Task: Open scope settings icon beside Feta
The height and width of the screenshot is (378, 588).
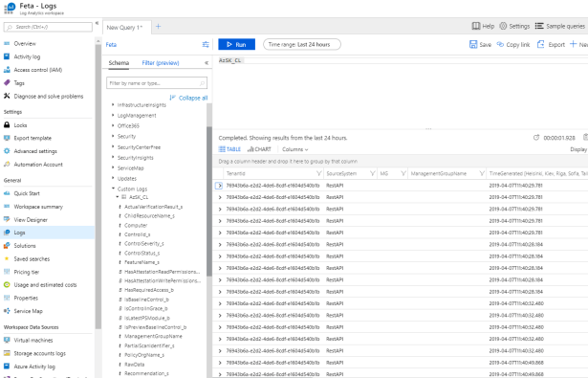Action: coord(206,45)
